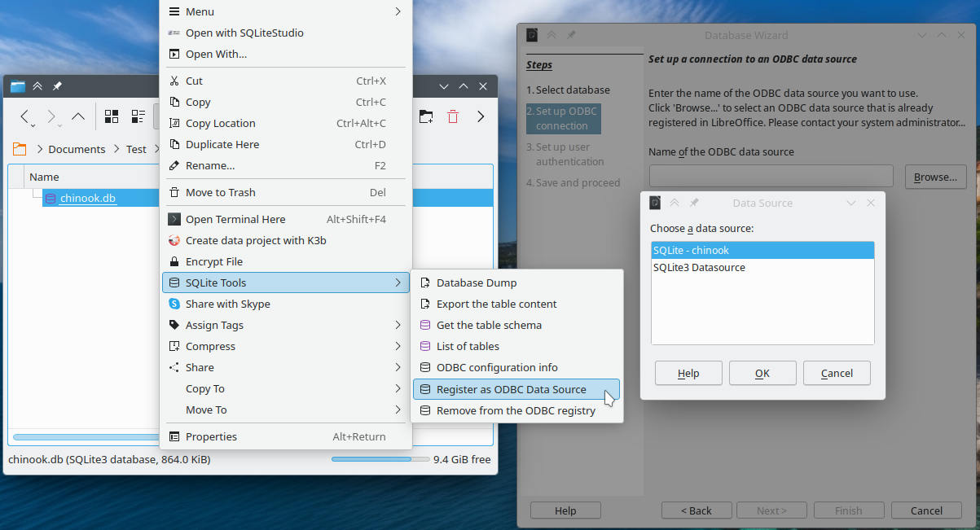The height and width of the screenshot is (530, 980).
Task: Click the Documents breadcrumb
Action: pyautogui.click(x=77, y=149)
